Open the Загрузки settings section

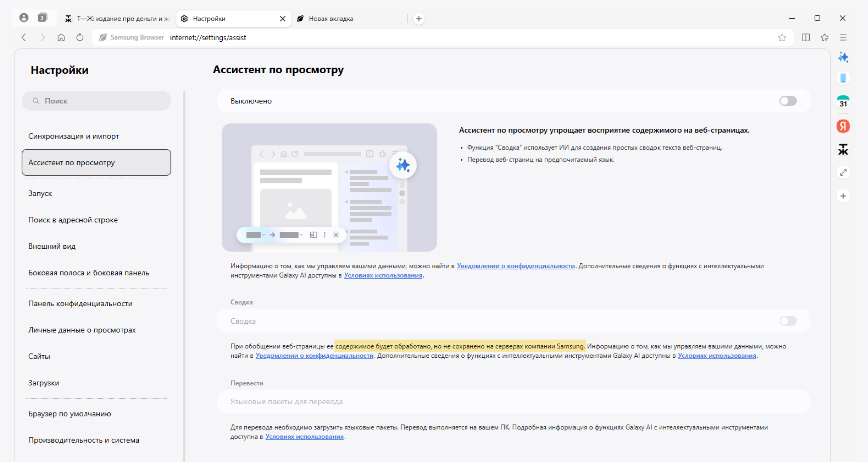coord(96,383)
